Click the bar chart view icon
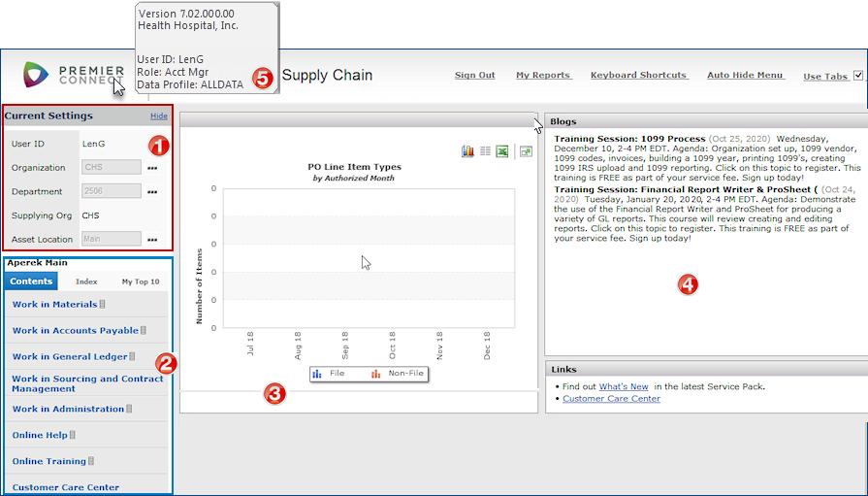Screen dimensions: 868x496 tap(467, 151)
